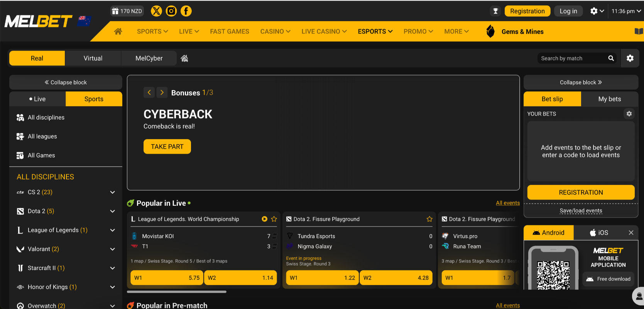
Task: Favorite the League of Legends World Championship match
Action: tap(274, 219)
